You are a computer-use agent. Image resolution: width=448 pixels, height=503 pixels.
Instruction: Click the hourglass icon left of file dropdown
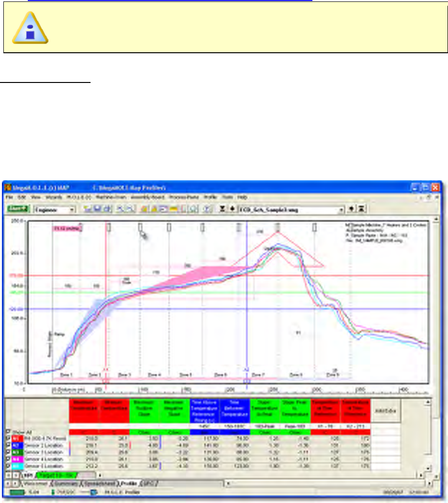(x=222, y=209)
